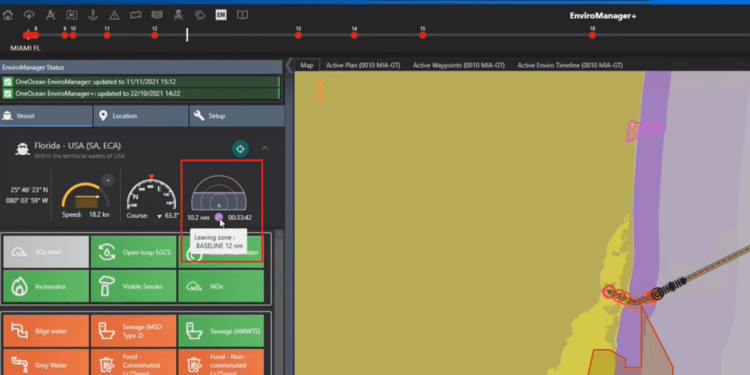Open the warning triangle alerts icon
The image size is (750, 375).
tap(114, 15)
